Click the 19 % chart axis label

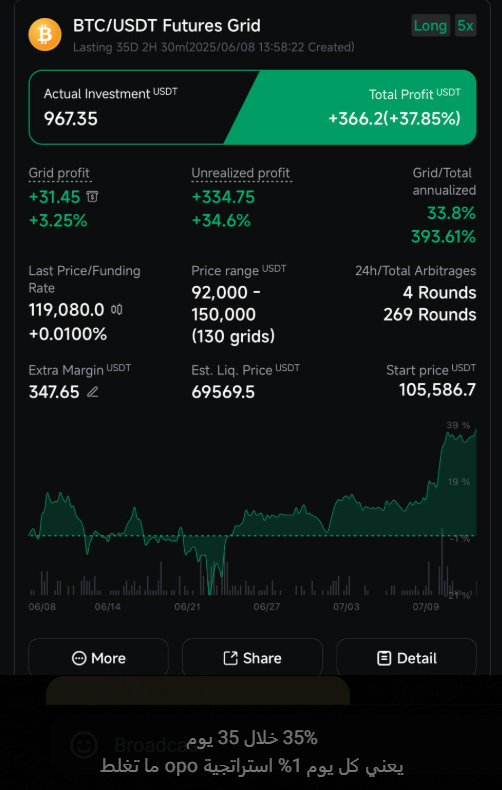[x=459, y=482]
